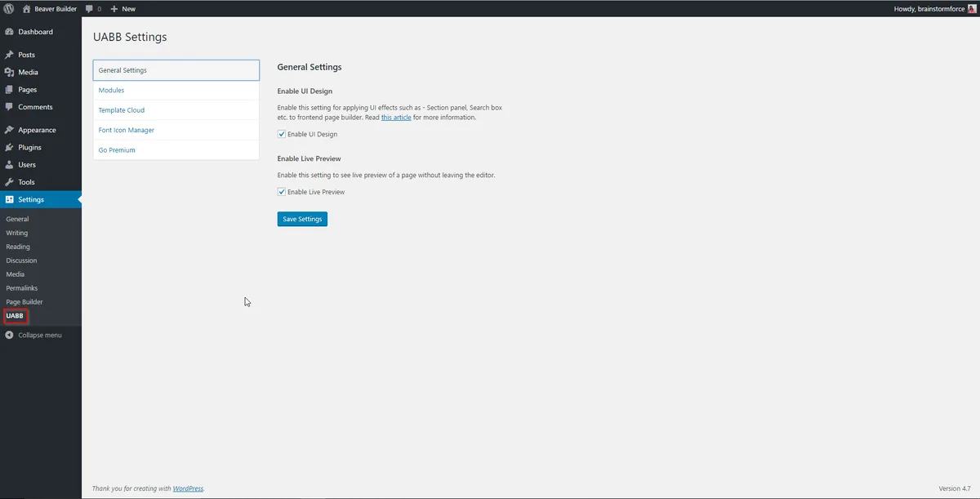The image size is (980, 499).
Task: Click Collapse menu label in sidebar
Action: click(x=40, y=335)
